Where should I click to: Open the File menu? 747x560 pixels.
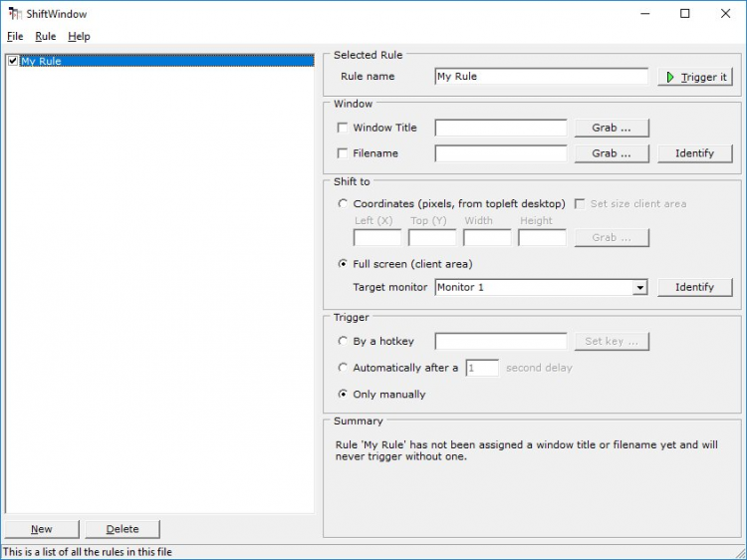click(x=15, y=36)
